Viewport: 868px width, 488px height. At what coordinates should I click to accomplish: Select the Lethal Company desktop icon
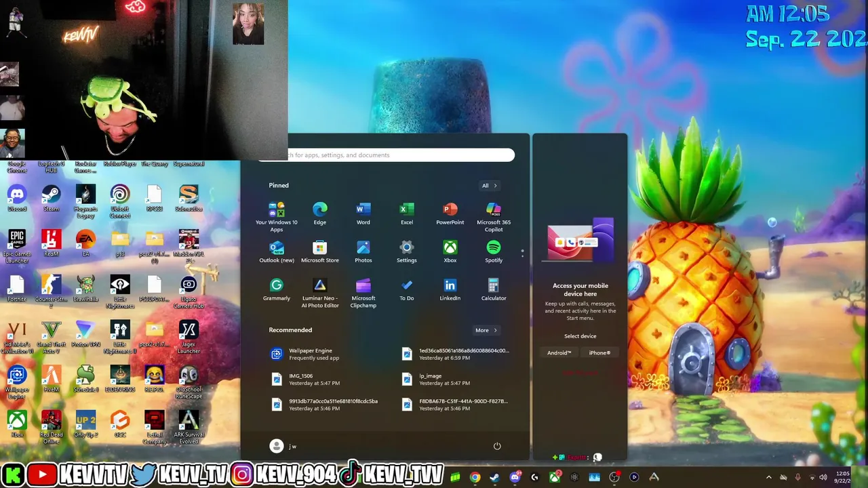154,427
